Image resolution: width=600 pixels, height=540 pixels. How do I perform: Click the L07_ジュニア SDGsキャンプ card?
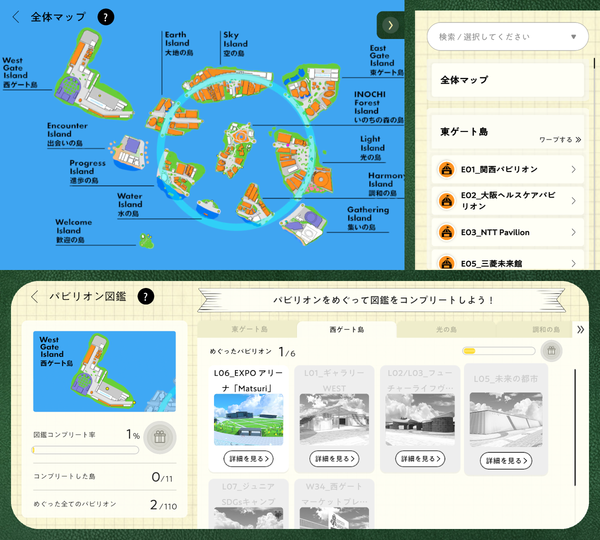tap(249, 504)
